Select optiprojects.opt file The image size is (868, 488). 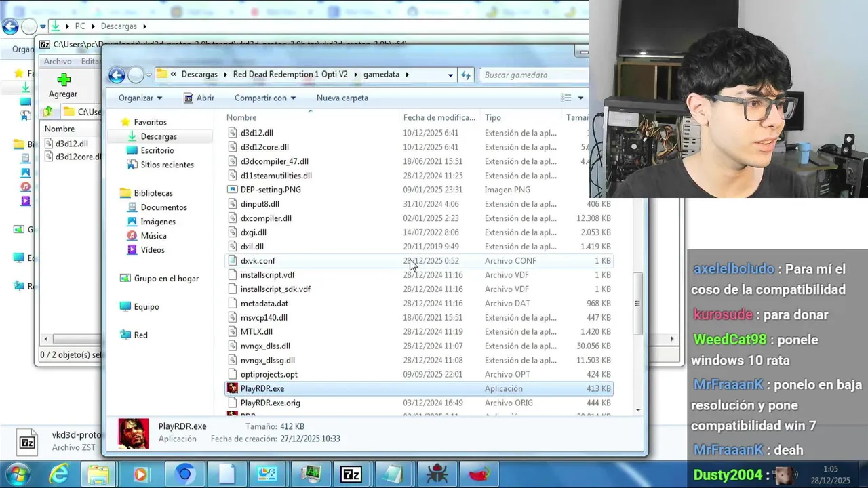[269, 375]
